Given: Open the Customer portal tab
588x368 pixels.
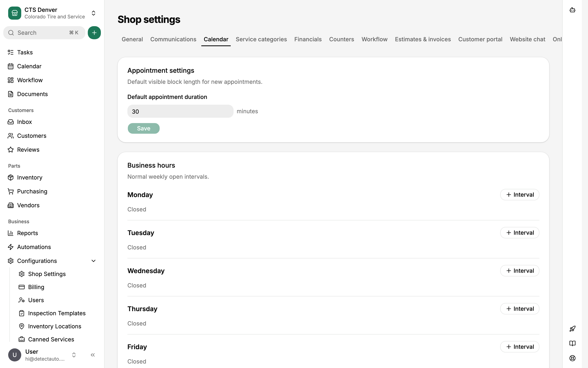Looking at the screenshot, I should coord(480,39).
